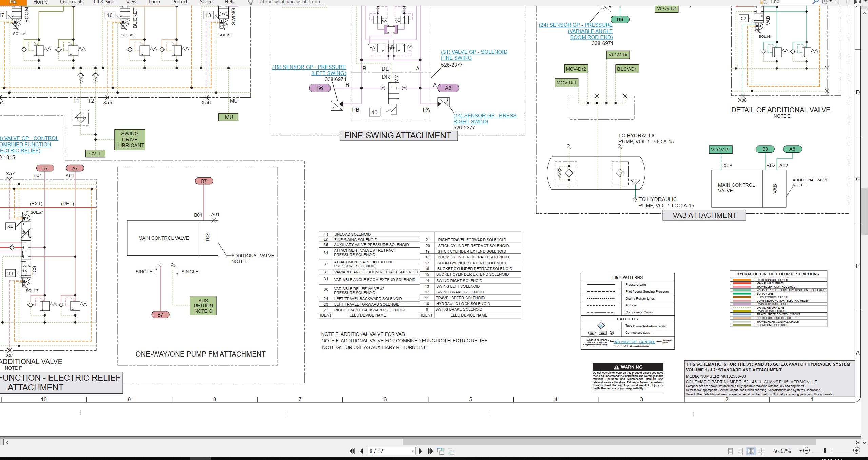
Task: Open the zoom percentage dropdown
Action: click(x=800, y=451)
